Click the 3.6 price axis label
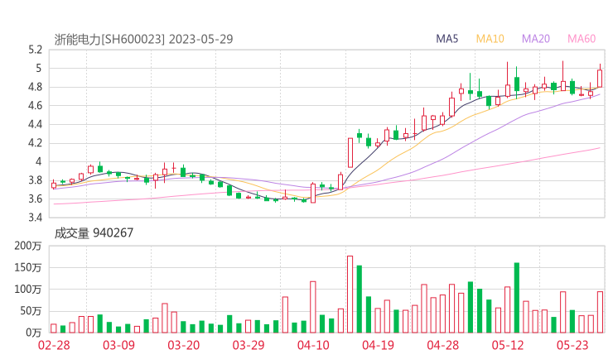 click(x=35, y=199)
